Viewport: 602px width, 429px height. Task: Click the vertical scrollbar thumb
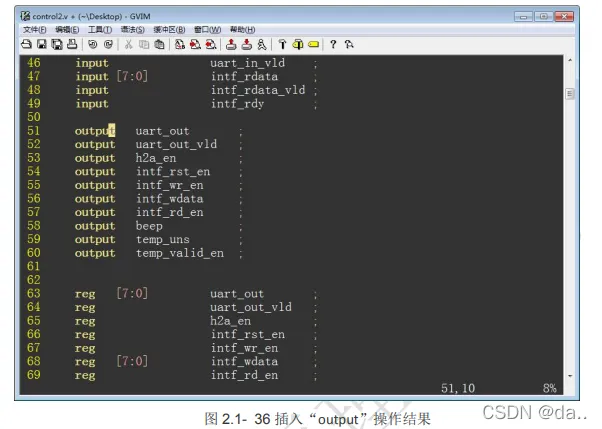[x=570, y=94]
